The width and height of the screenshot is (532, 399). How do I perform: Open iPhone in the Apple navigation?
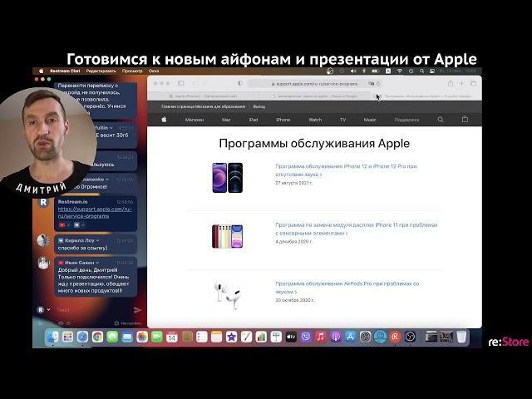pos(283,120)
